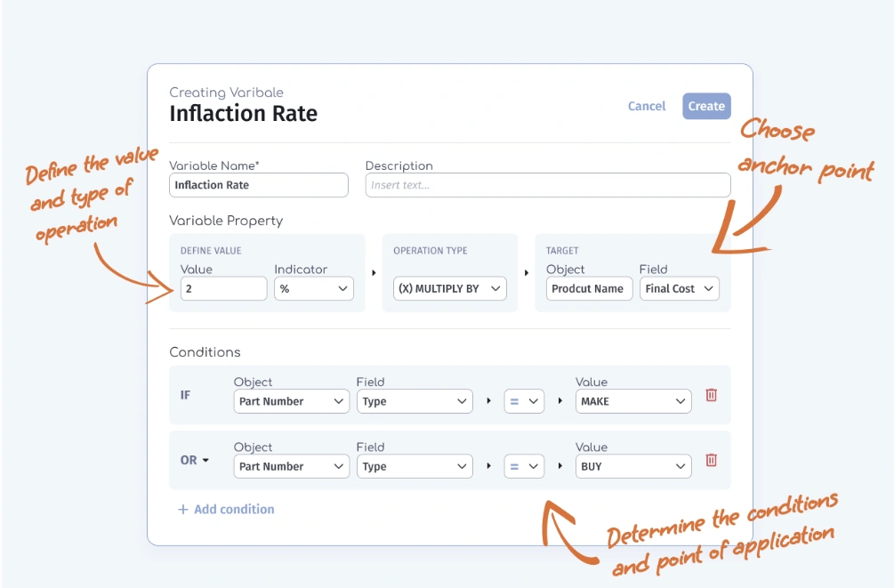Click the Create button
Image resolution: width=894 pixels, height=588 pixels.
(706, 106)
